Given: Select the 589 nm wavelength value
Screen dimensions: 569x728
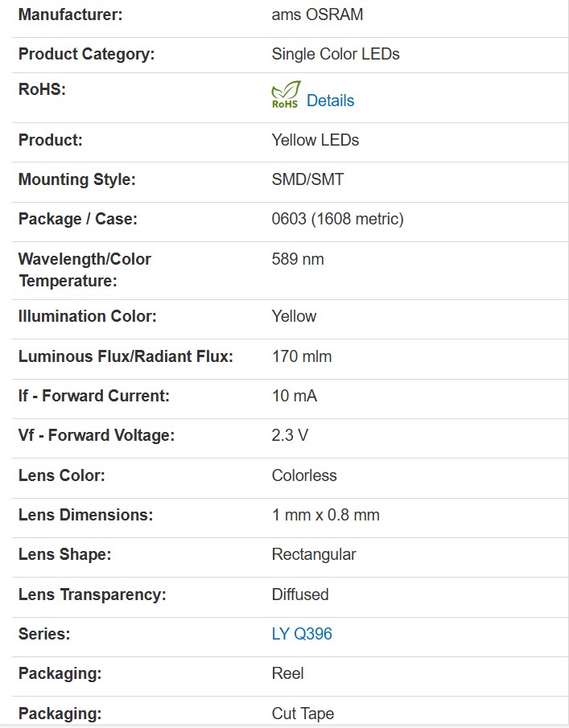Looking at the screenshot, I should coord(298,258).
